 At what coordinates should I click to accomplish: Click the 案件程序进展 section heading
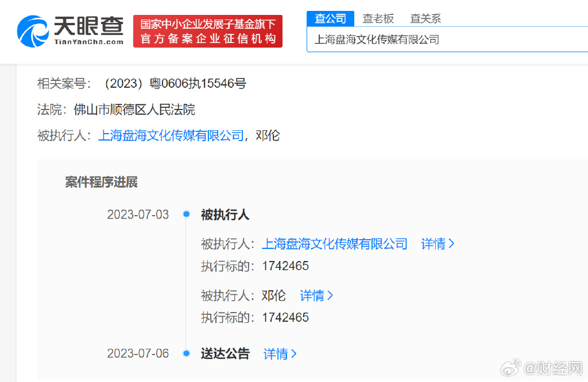(x=101, y=182)
